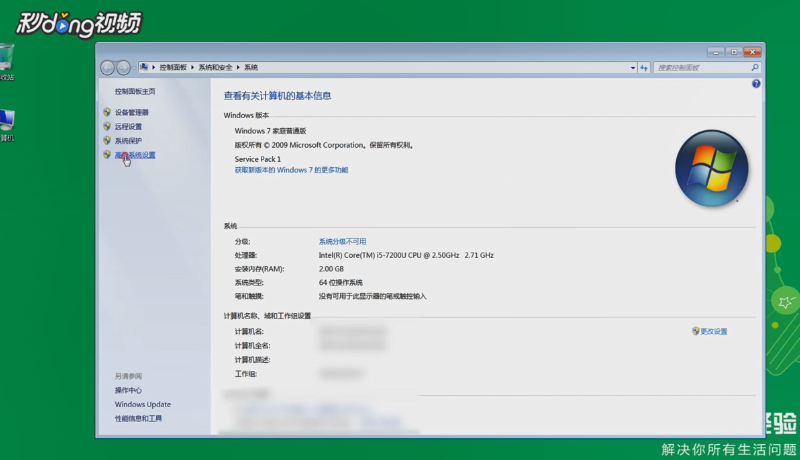The image size is (800, 460).
Task: Click the computer icon in address bar
Action: [144, 67]
